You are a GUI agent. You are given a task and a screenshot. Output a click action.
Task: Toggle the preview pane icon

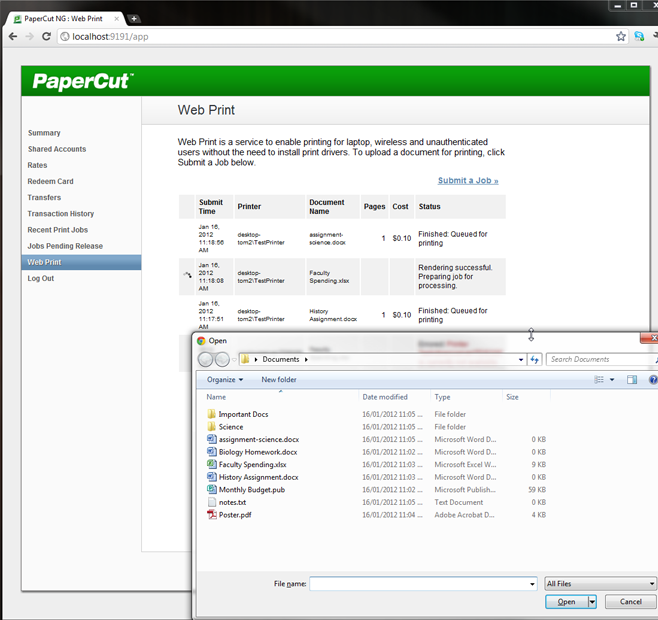pos(632,380)
